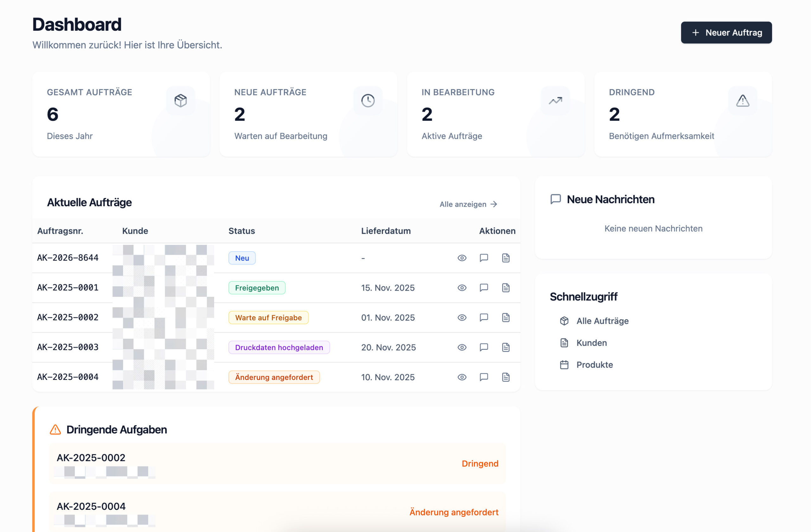Click the Neuer Auftrag button
The image size is (811, 532).
726,33
